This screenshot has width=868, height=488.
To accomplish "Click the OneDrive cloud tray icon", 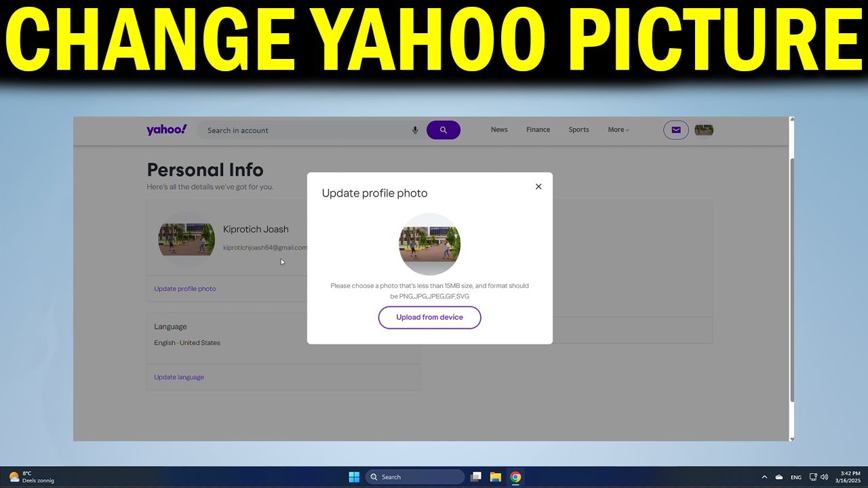I will click(779, 477).
